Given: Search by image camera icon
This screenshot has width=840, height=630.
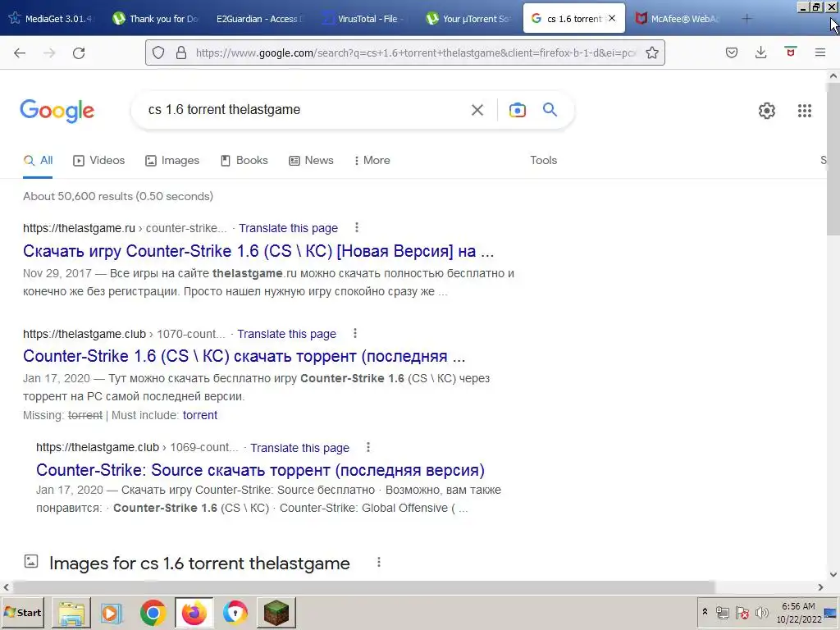Looking at the screenshot, I should coord(517,110).
